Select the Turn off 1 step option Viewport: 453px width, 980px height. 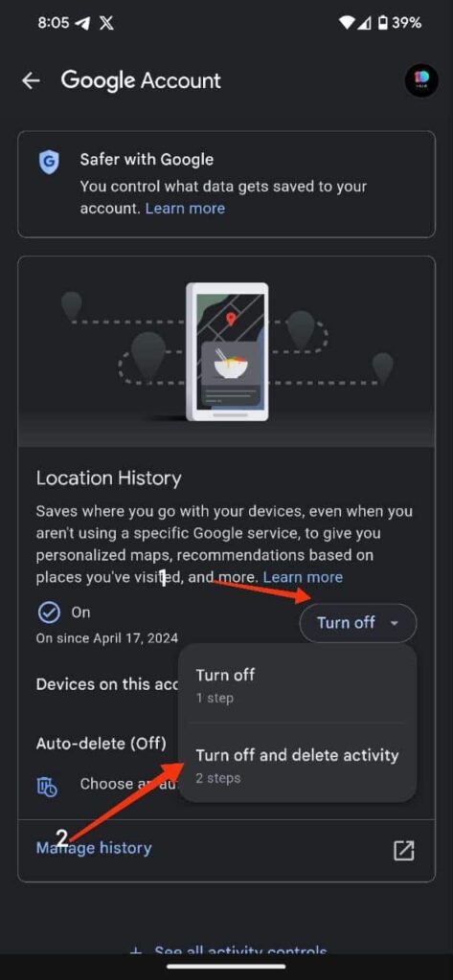point(297,685)
